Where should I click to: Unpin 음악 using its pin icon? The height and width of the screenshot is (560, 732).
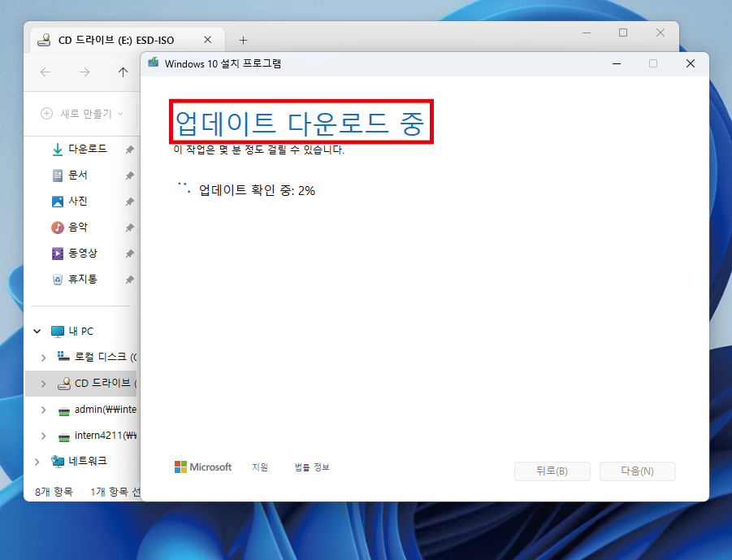[x=129, y=228]
